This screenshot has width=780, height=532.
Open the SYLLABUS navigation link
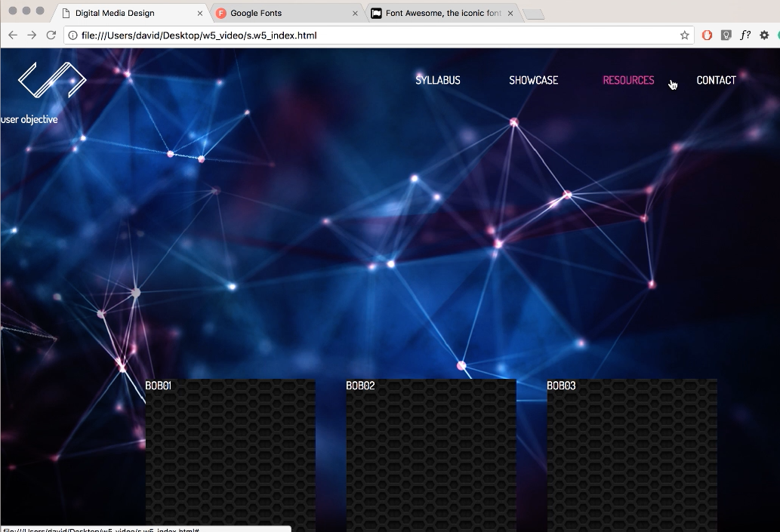(x=438, y=80)
